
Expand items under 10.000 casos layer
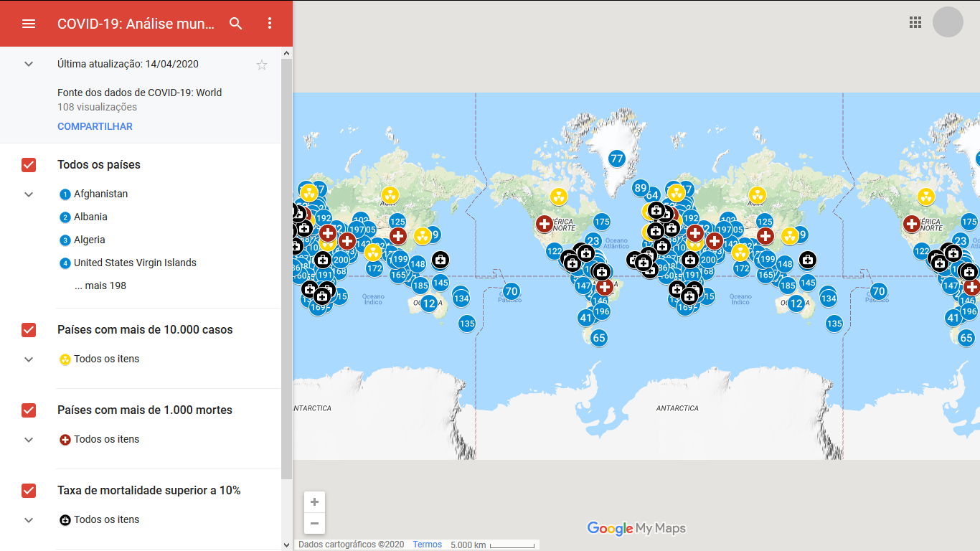tap(29, 359)
